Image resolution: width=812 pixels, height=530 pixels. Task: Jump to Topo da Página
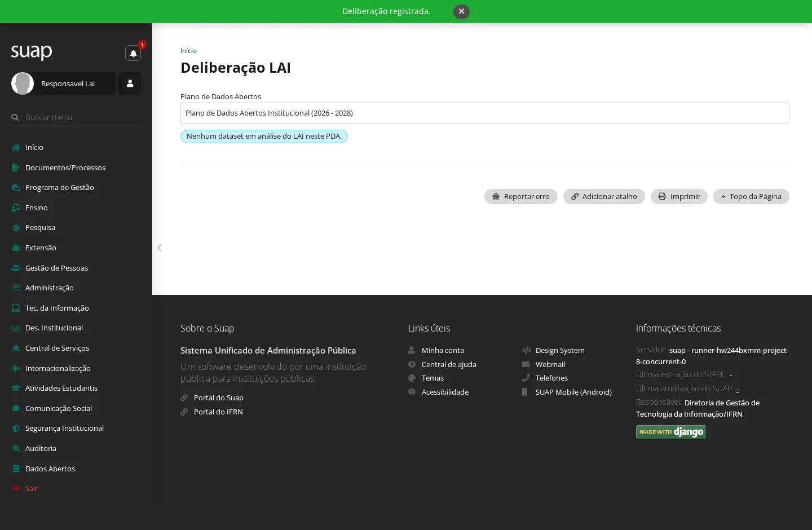pos(751,196)
